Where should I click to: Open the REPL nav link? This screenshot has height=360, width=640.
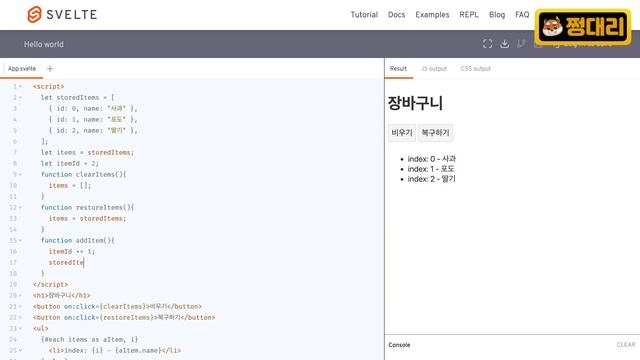click(x=469, y=15)
